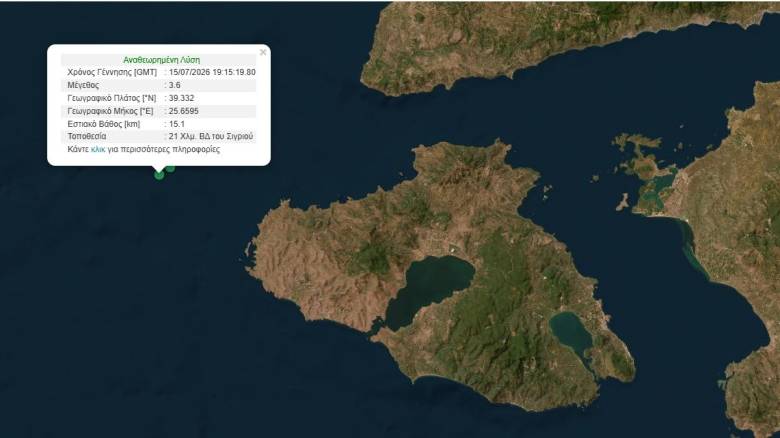Click the smaller southeastern gulf on the island
Viewport: 780px width, 438px height.
[x=572, y=331]
